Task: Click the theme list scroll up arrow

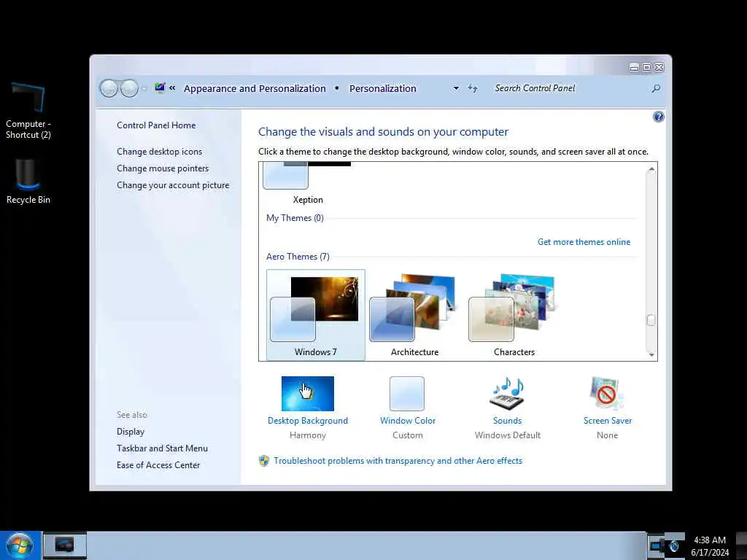Action: click(x=651, y=169)
